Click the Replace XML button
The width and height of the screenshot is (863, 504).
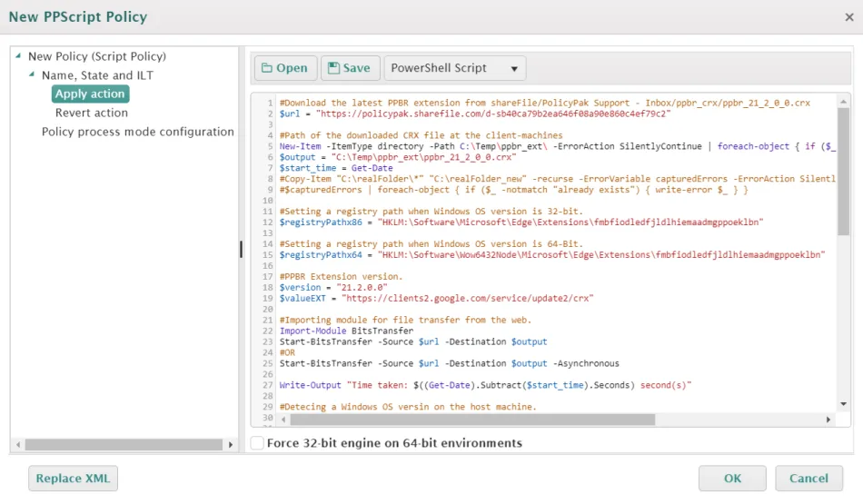pos(73,479)
